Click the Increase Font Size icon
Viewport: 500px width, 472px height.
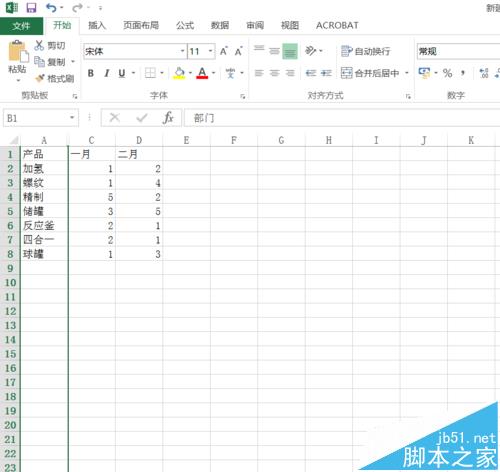point(224,51)
